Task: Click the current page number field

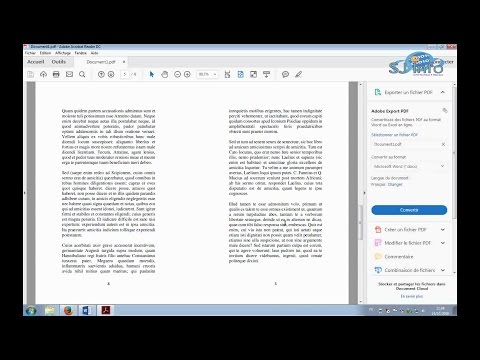Action: (x=125, y=74)
